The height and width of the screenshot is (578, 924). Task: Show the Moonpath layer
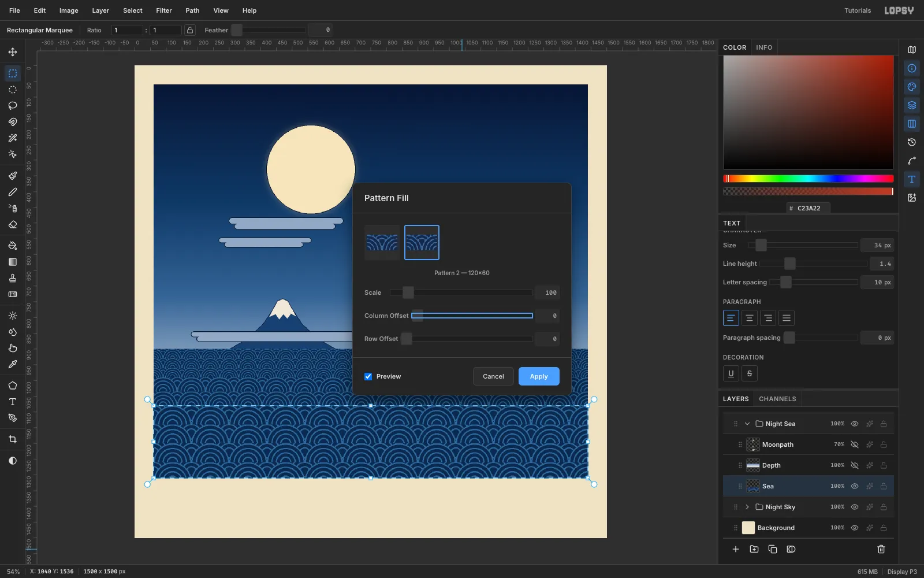[x=855, y=444]
